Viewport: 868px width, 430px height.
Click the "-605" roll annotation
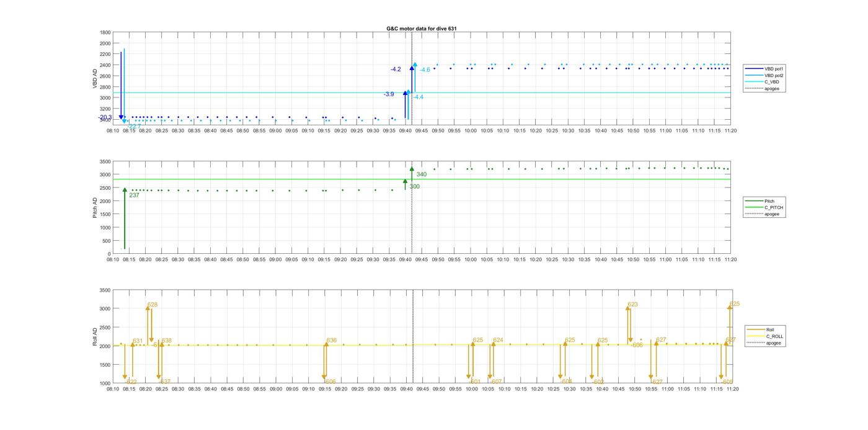click(x=727, y=382)
